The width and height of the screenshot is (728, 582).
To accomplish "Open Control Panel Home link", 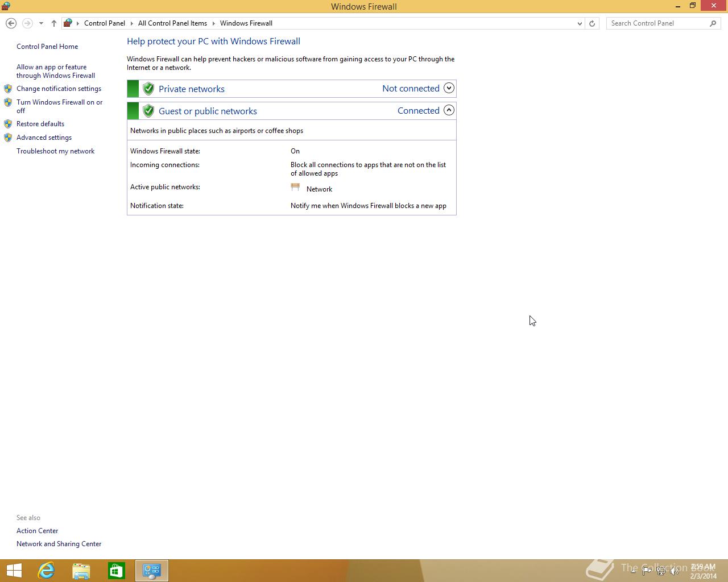I will 47,47.
